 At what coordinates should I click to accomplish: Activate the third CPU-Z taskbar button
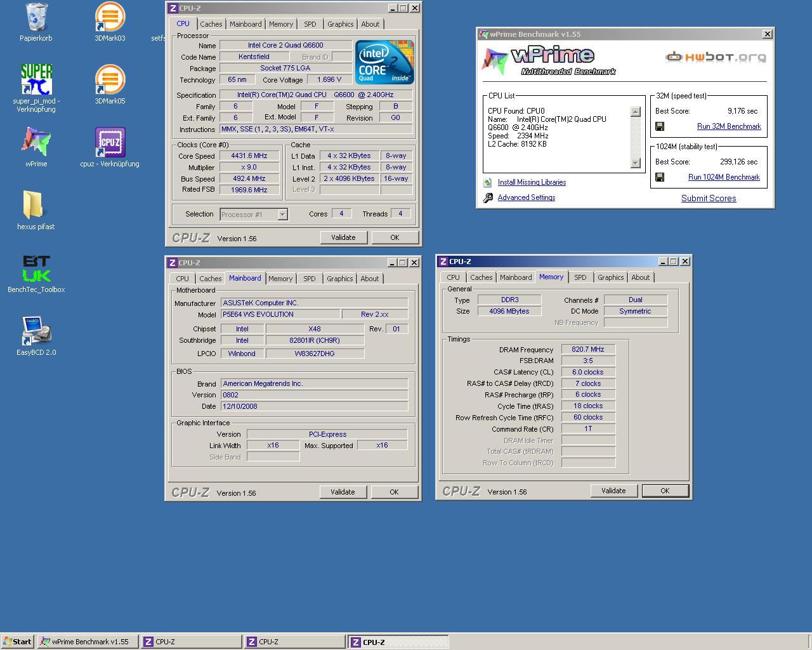click(x=398, y=642)
